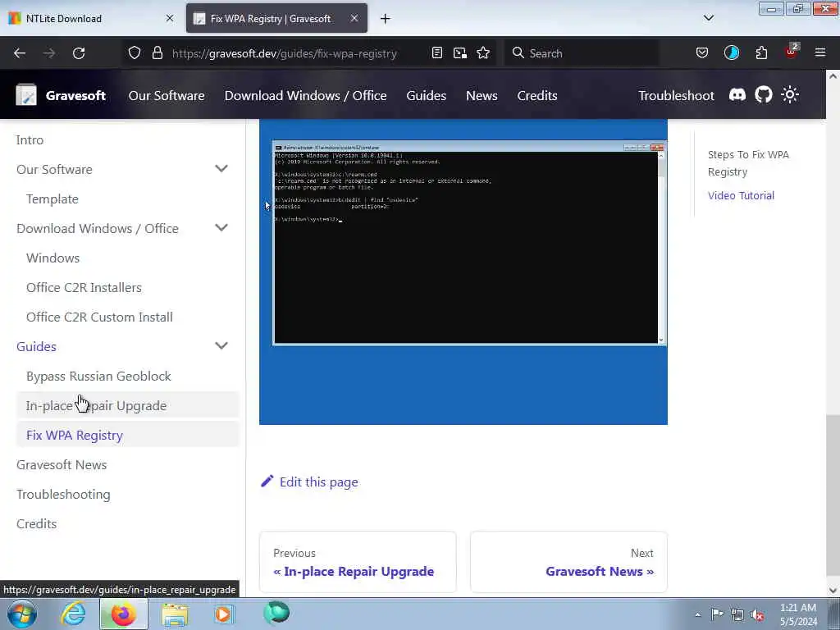The image size is (840, 630).
Task: Open Troubleshooting in the sidebar
Action: (63, 494)
